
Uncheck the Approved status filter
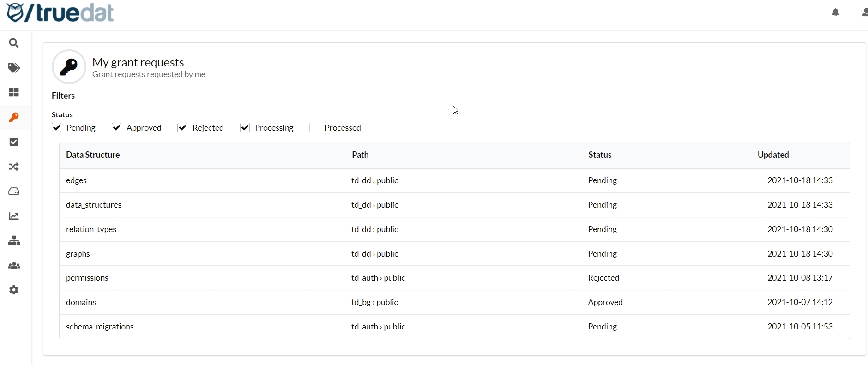pos(117,128)
